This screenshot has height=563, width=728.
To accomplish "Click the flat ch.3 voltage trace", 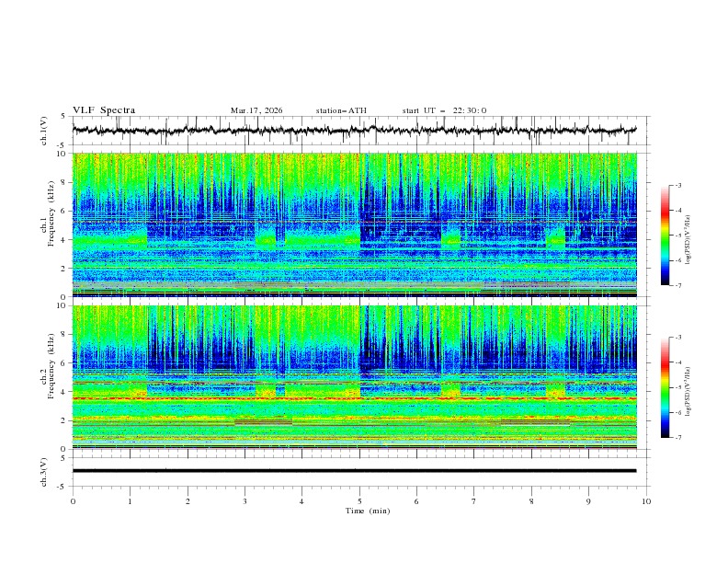I will point(354,471).
